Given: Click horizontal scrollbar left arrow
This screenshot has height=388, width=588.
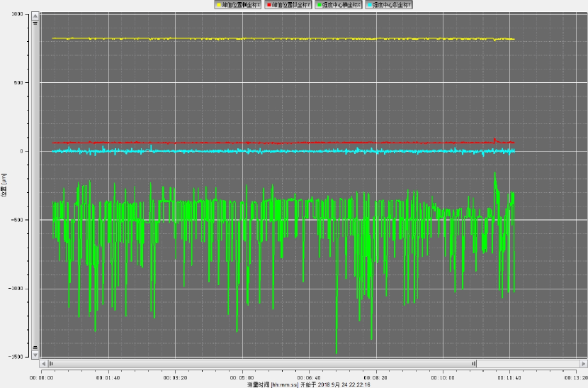Looking at the screenshot, I should pyautogui.click(x=43, y=364).
